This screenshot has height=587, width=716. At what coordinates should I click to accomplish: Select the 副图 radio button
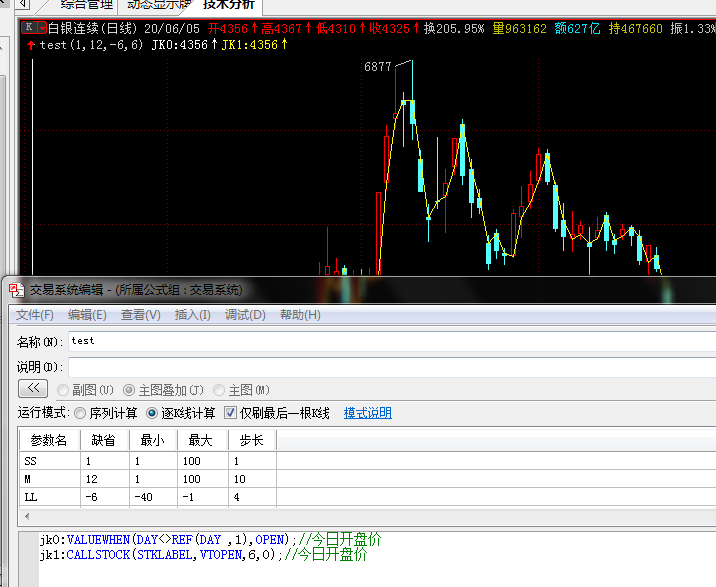[x=63, y=390]
